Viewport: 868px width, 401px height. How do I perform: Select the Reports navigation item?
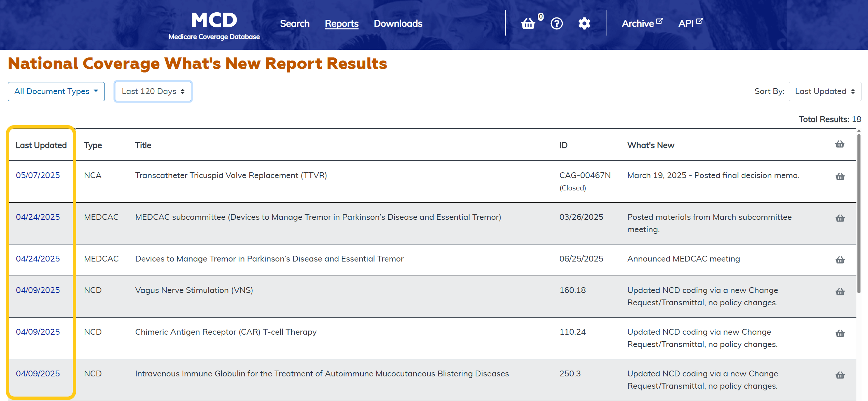pyautogui.click(x=341, y=24)
